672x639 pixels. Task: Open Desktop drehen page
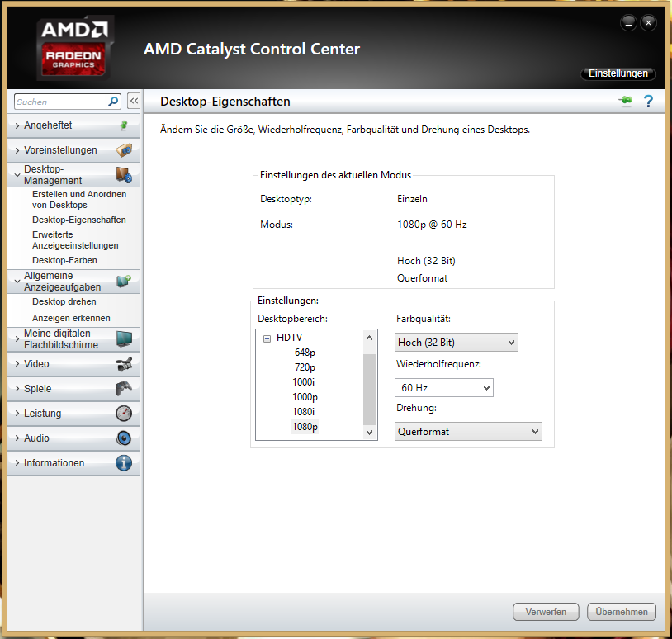[x=64, y=301]
